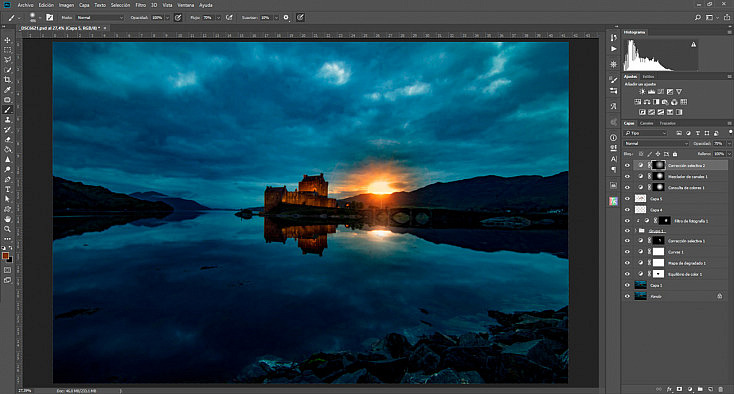Select the Lasso tool
This screenshot has height=394, width=734.
point(7,60)
